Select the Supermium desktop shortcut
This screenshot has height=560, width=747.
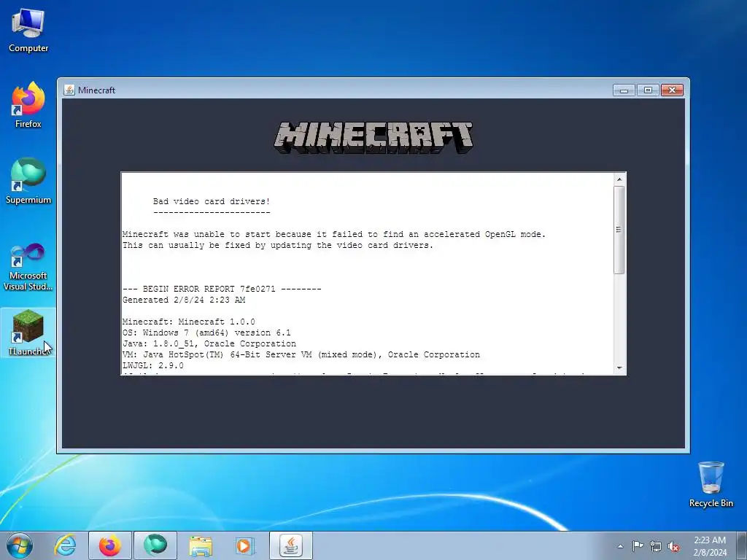pyautogui.click(x=28, y=182)
